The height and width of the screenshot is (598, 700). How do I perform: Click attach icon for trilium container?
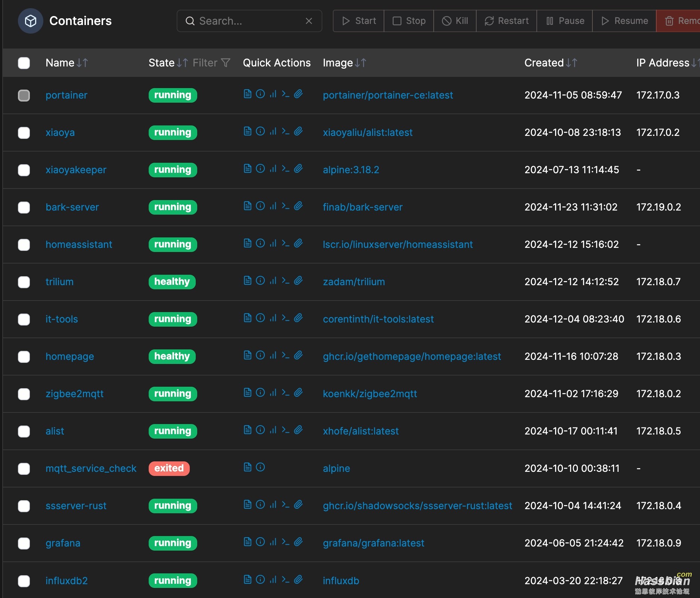tap(298, 281)
